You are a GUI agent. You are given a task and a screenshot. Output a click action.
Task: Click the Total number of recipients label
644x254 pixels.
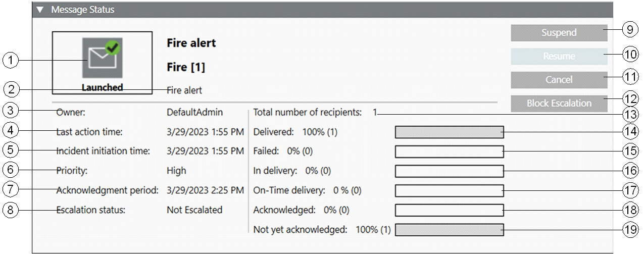click(307, 113)
